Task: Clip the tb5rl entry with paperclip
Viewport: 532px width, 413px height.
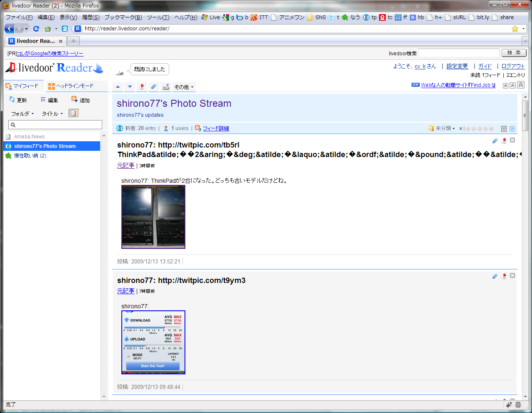Action: 495,141
